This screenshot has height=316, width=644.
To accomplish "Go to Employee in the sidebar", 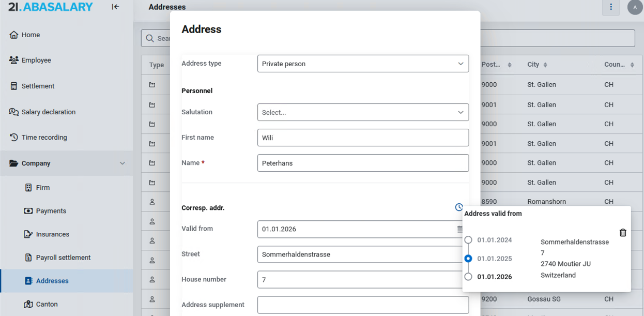I will 36,61.
